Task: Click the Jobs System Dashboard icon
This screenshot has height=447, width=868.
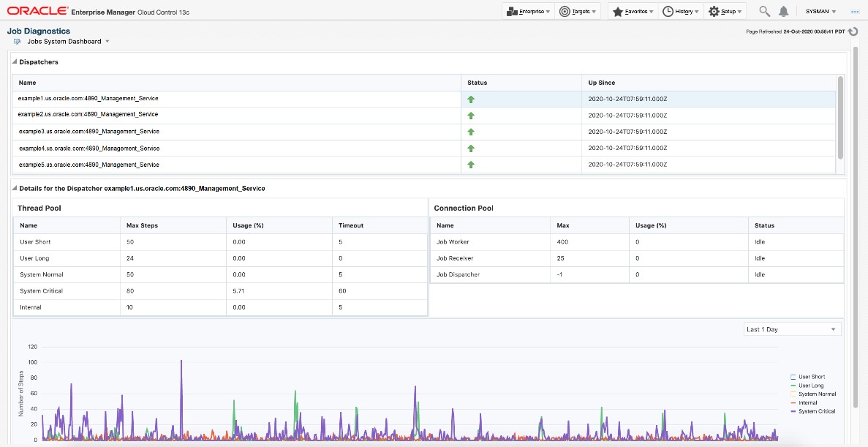Action: click(x=18, y=42)
